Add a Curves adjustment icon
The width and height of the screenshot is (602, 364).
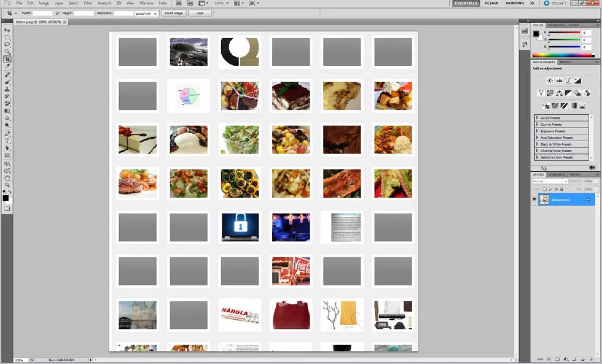pos(568,80)
